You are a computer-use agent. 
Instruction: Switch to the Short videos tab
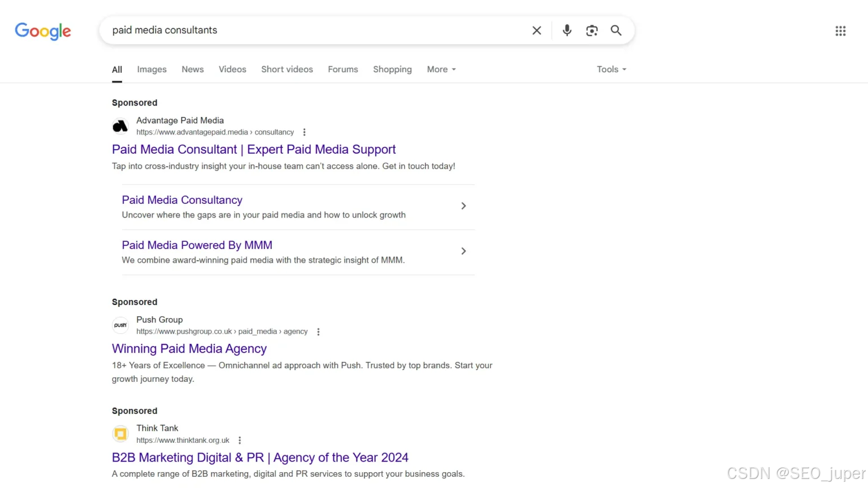pos(287,69)
